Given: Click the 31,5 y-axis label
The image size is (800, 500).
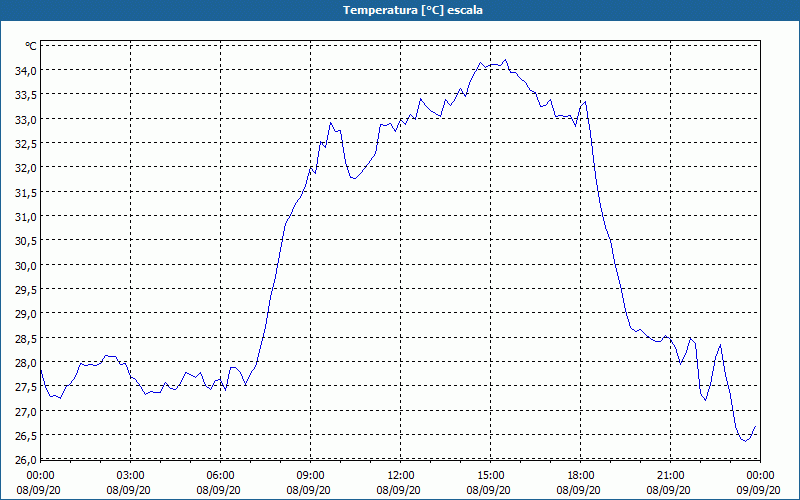Looking at the screenshot, I should point(26,192).
